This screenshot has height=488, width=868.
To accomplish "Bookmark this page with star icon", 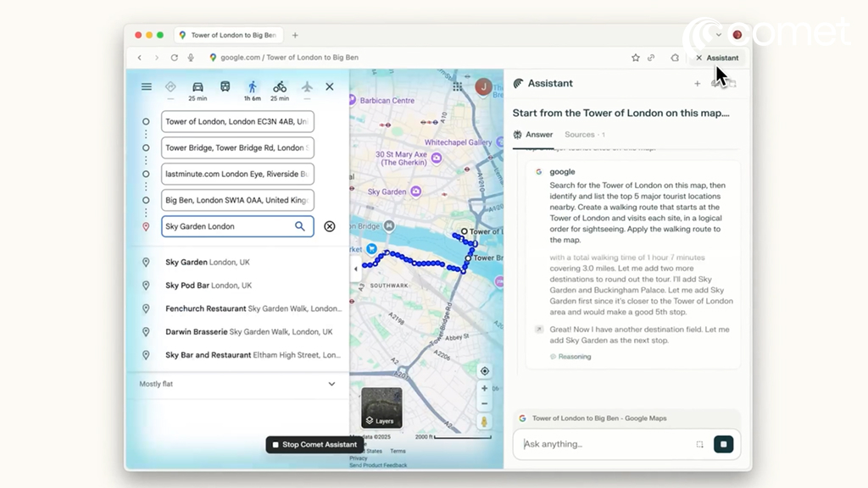I will click(636, 58).
